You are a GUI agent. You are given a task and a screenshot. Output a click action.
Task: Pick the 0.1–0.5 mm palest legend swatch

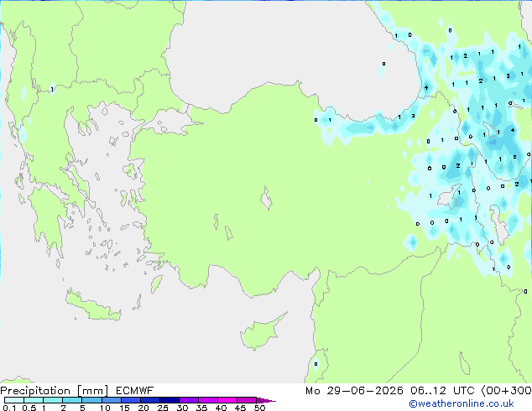point(14,400)
